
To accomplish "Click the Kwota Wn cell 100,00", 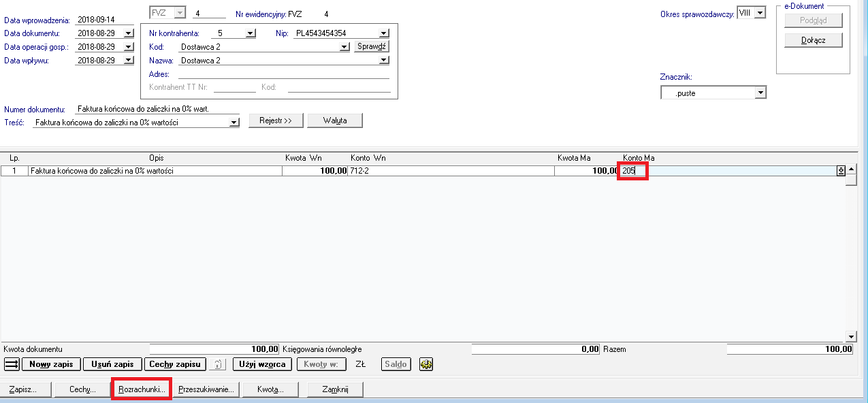I will point(315,171).
